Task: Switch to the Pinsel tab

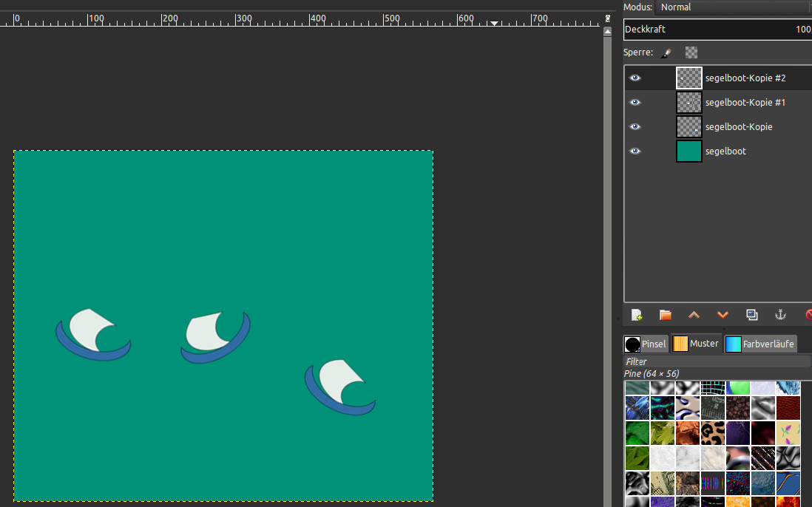Action: coord(646,344)
